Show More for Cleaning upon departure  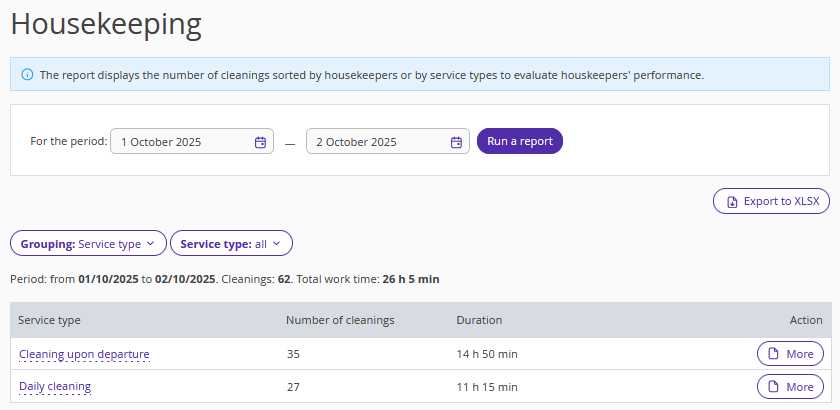click(790, 354)
